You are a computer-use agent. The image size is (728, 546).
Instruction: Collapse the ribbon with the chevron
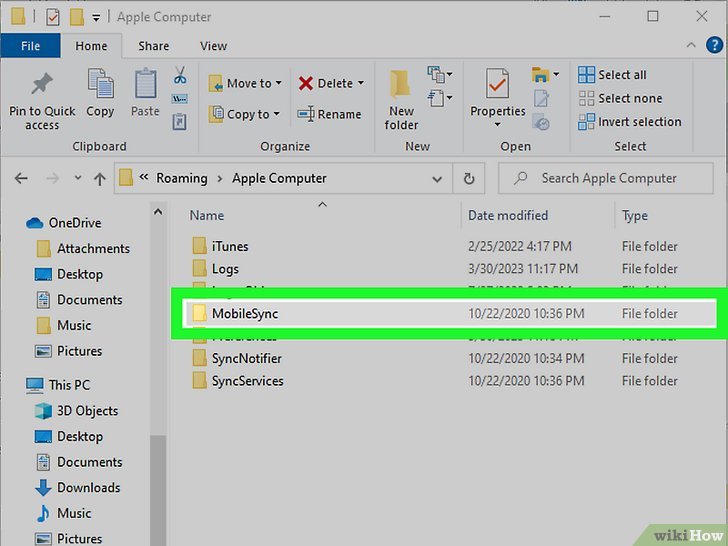[691, 45]
